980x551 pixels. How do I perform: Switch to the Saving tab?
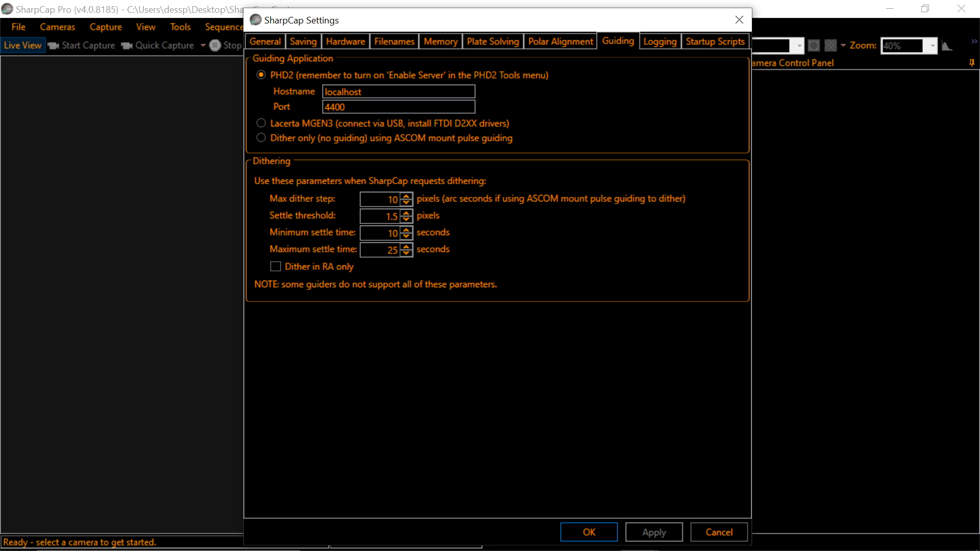[x=303, y=41]
